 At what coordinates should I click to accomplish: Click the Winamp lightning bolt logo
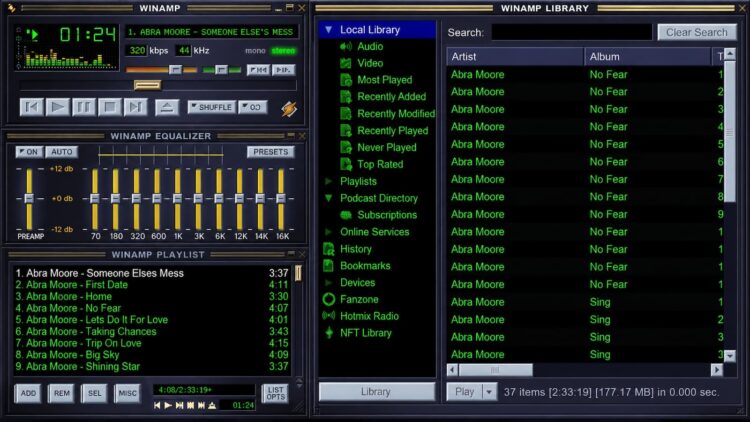tap(288, 109)
